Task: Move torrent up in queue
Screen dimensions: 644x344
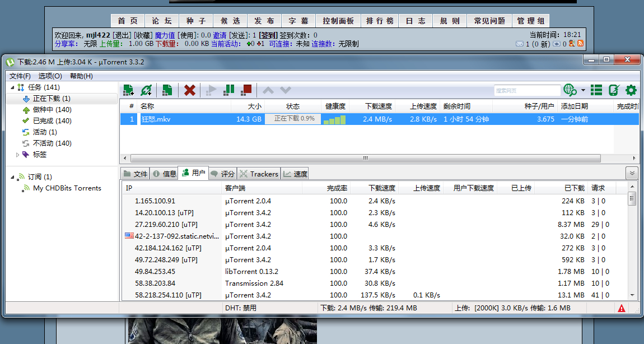Action: pyautogui.click(x=268, y=90)
